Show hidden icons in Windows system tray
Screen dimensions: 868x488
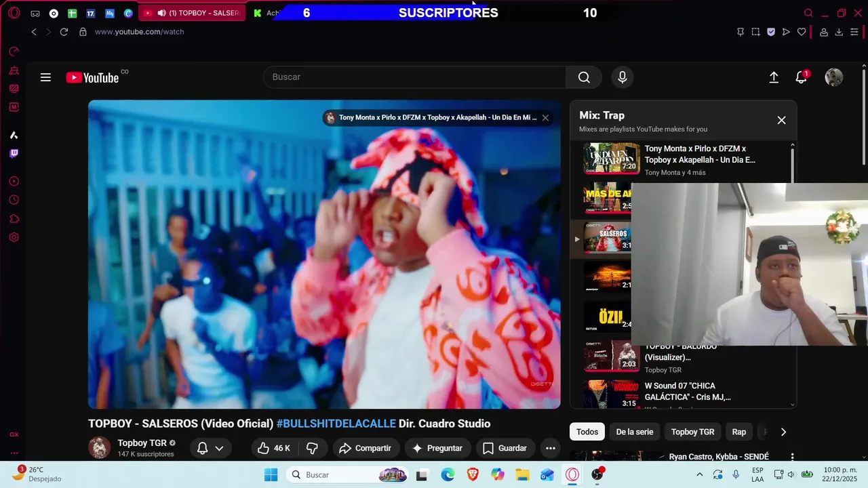click(x=700, y=474)
